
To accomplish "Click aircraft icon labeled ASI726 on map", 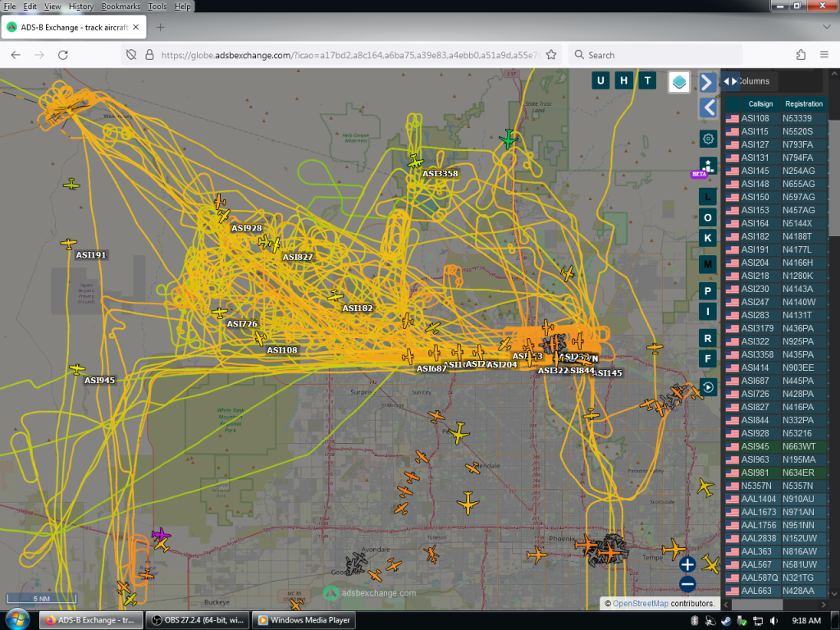I will 219,313.
